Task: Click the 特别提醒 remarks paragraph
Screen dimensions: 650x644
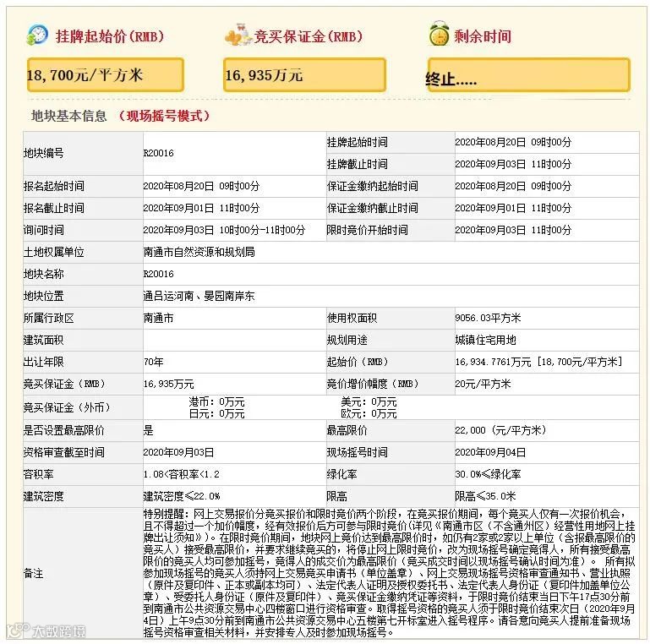Action: (x=390, y=573)
